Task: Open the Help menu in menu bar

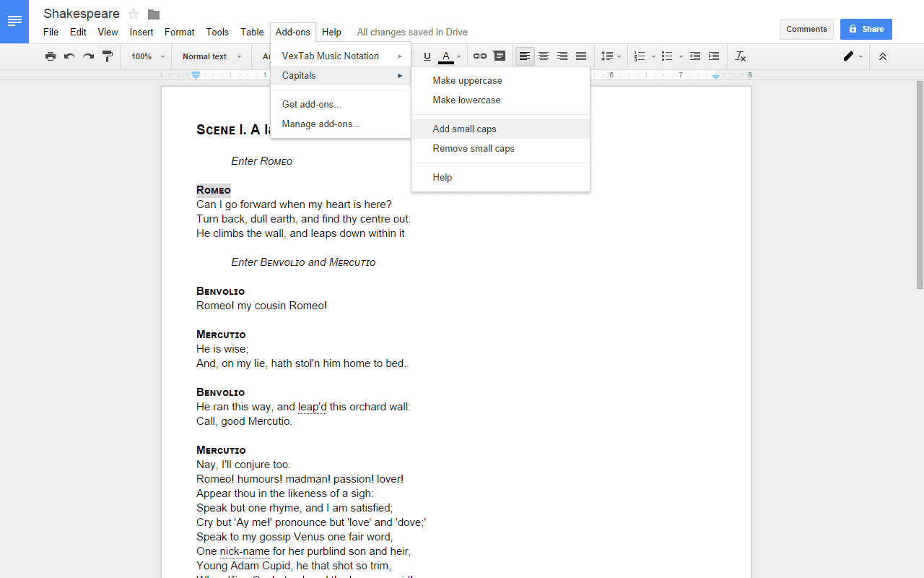Action: point(331,32)
